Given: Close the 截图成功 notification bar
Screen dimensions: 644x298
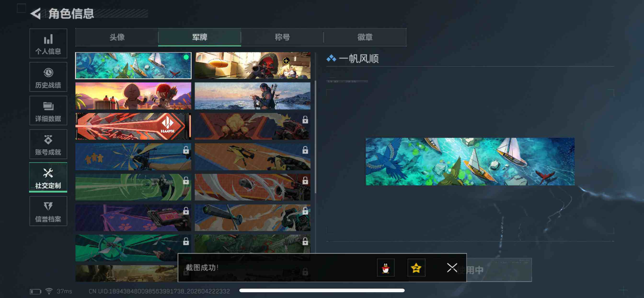Looking at the screenshot, I should [x=452, y=268].
